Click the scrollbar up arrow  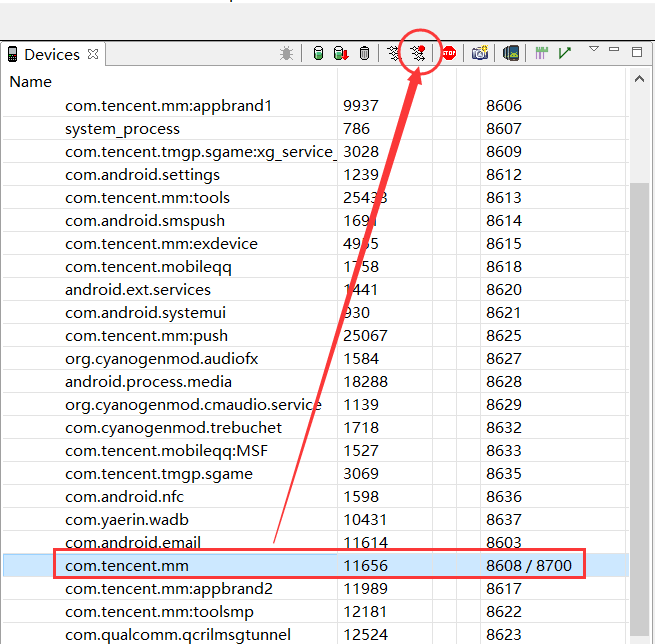(639, 79)
